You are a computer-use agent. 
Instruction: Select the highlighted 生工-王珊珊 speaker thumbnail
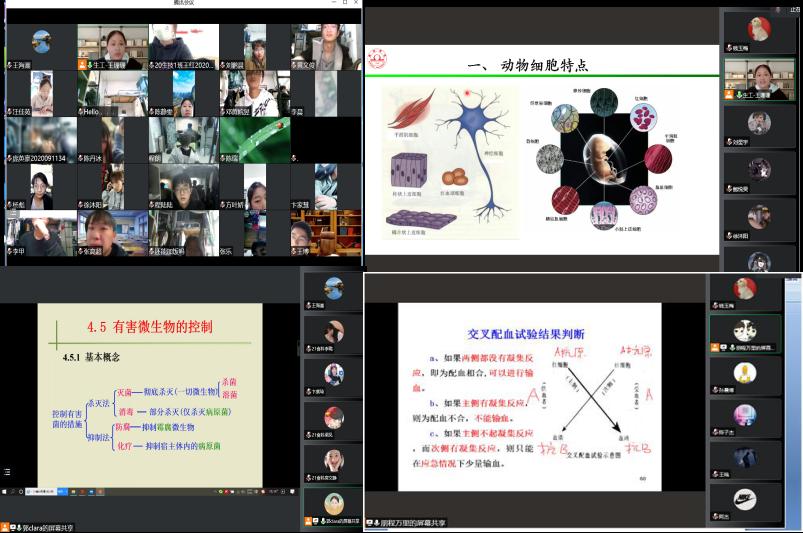point(759,78)
